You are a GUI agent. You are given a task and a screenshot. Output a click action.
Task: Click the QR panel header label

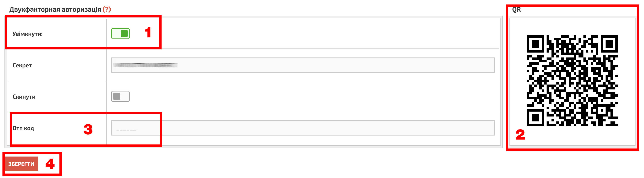516,10
